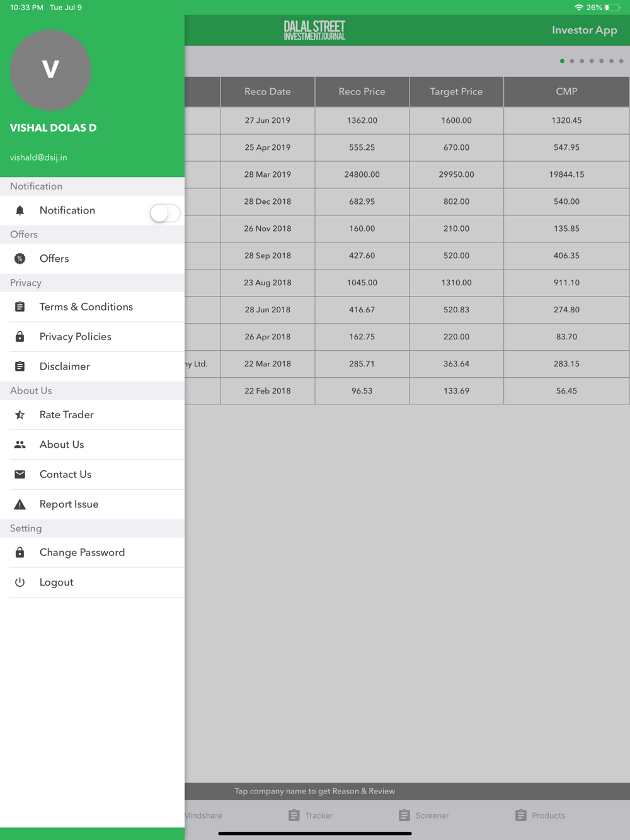Image resolution: width=630 pixels, height=840 pixels.
Task: Click the user name VISHAL DOLAS D
Action: 54,128
